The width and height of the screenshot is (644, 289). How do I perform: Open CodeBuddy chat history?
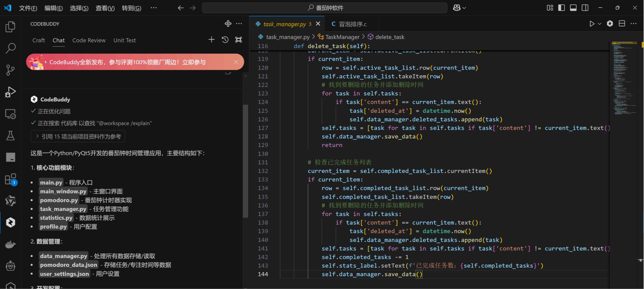(225, 40)
